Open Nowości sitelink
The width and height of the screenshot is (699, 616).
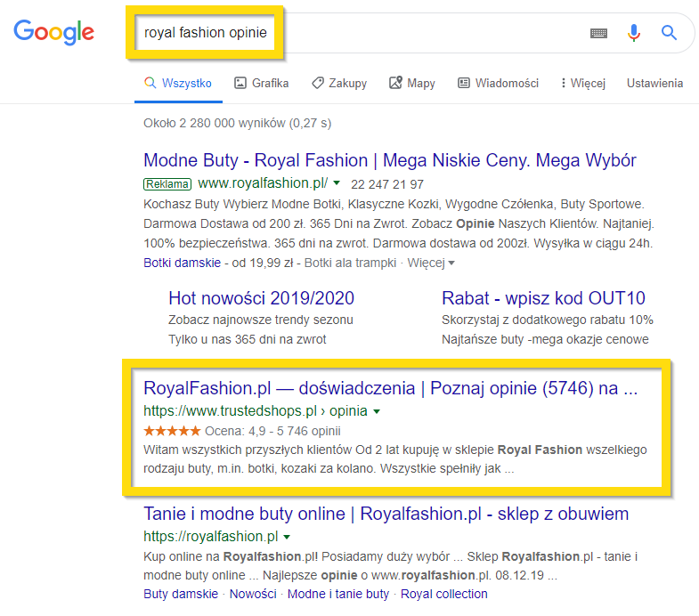pyautogui.click(x=253, y=594)
